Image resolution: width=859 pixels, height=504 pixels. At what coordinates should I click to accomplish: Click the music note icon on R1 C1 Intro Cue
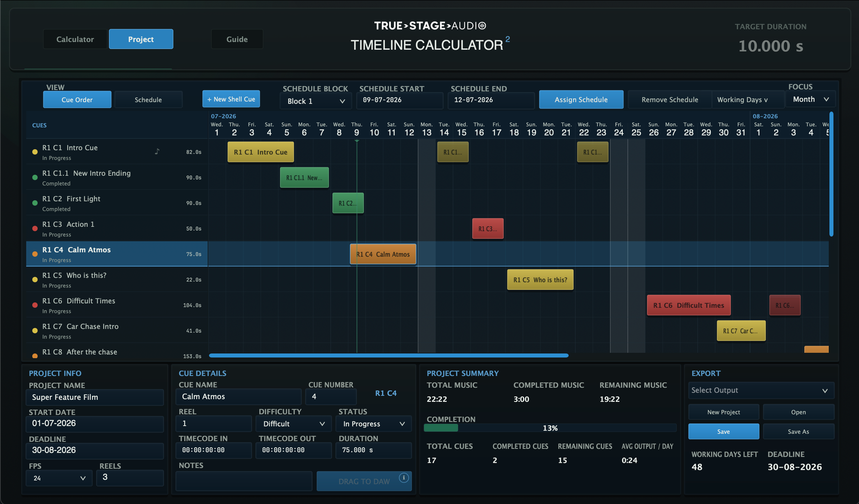point(157,151)
